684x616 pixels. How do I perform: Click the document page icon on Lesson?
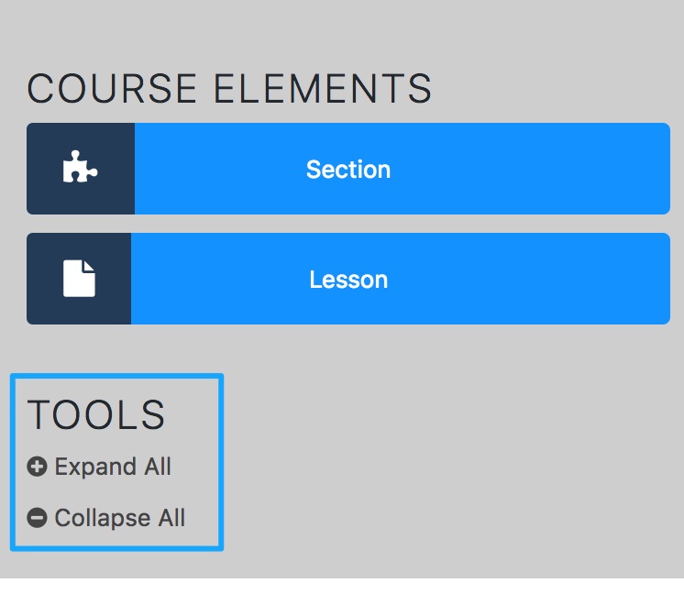(x=79, y=279)
